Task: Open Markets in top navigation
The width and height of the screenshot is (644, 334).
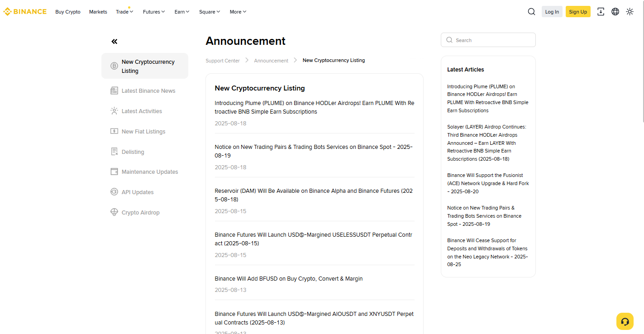Action: (98, 12)
